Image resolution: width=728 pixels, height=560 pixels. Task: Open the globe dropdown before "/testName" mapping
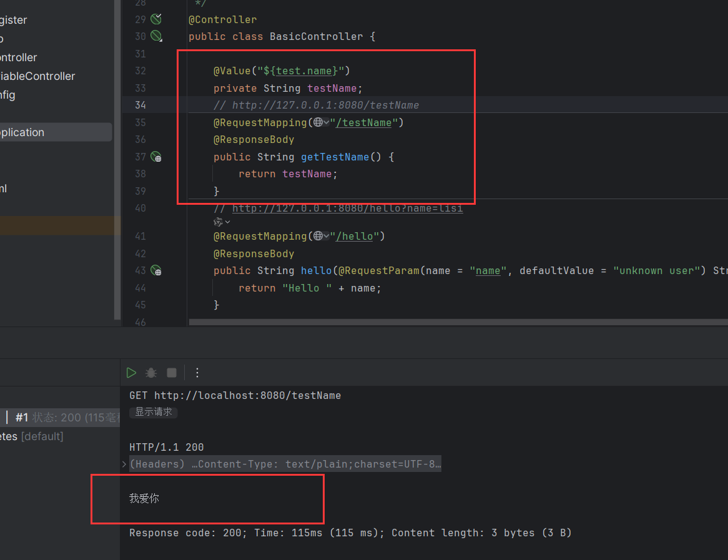(322, 122)
